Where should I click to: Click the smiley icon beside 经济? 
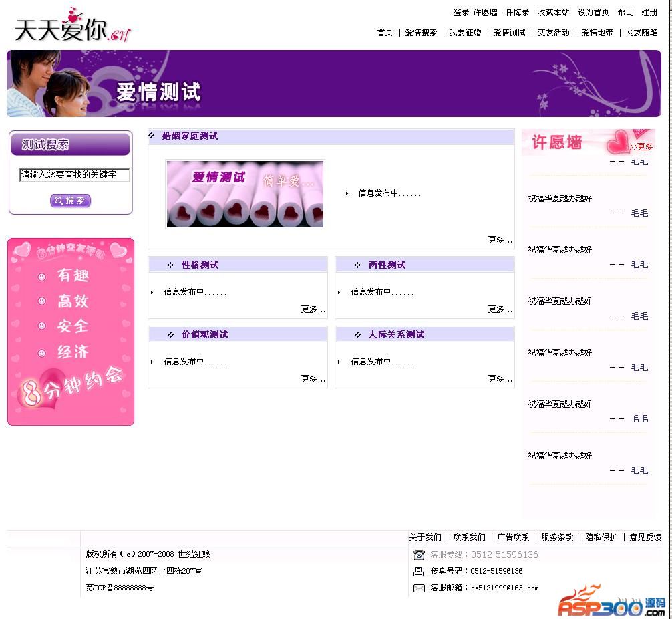coord(41,353)
